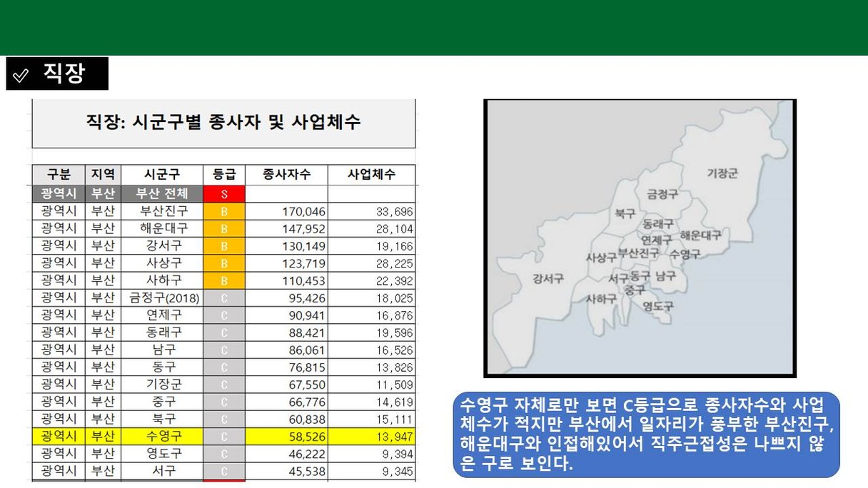Screen dimensions: 868x488
Task: Select the 123,719 cell
Action: [286, 263]
